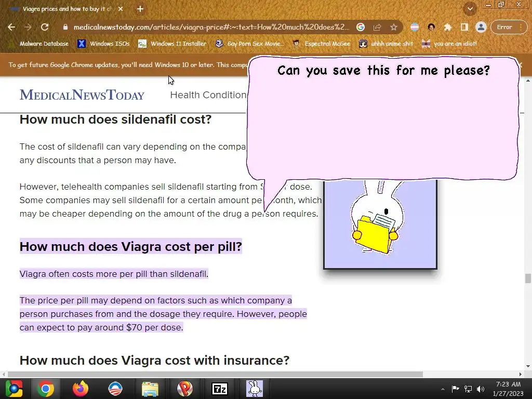Open the Google icon in address bar
Viewport: 532px width, 399px height.
pyautogui.click(x=361, y=27)
